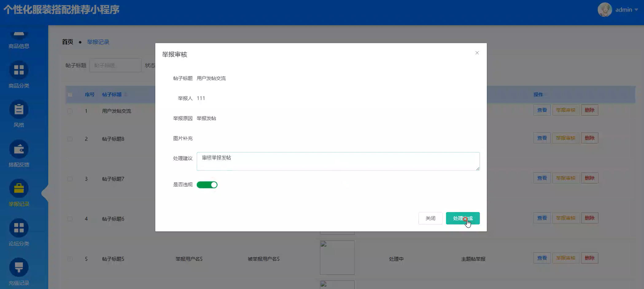The image size is (644, 289).
Task: Check the row for 用户发帖交流
Action: (70, 111)
